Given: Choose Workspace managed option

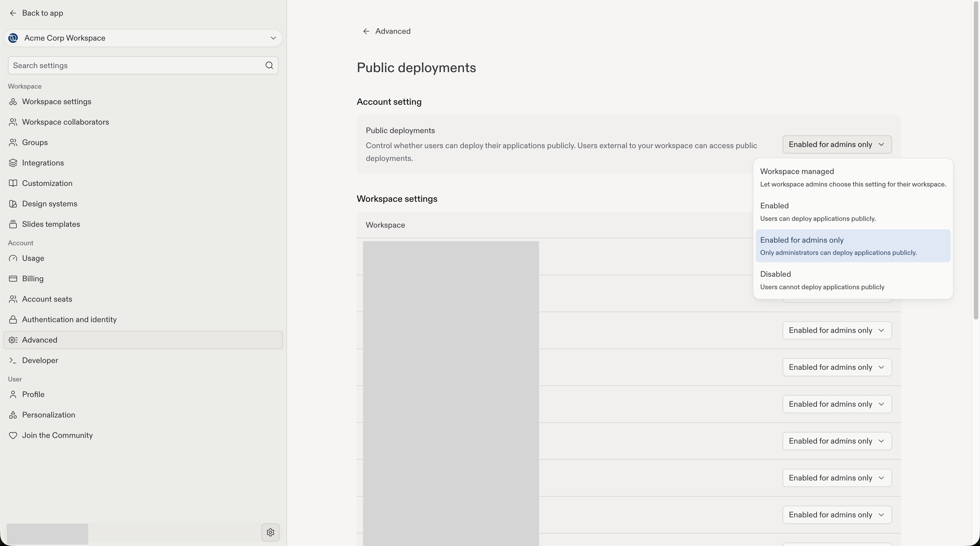Looking at the screenshot, I should point(853,177).
